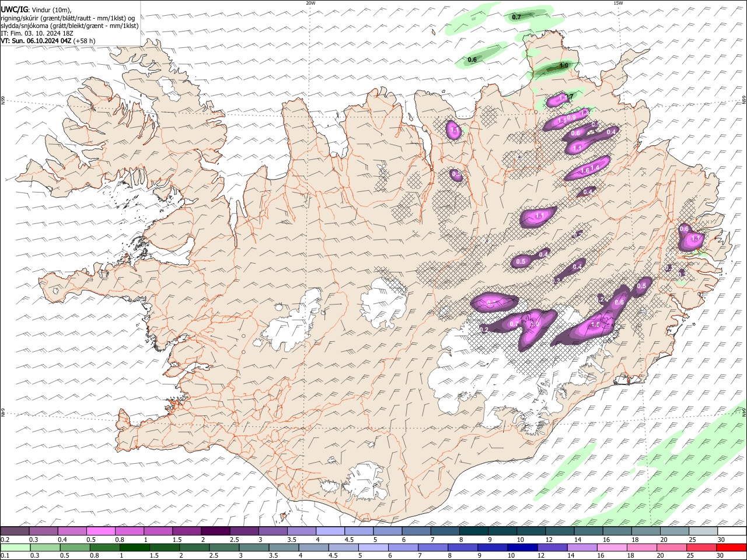The width and height of the screenshot is (747, 560).
Task: Click the 'slydda/snjókoma' legend description line
Action: 69,26
